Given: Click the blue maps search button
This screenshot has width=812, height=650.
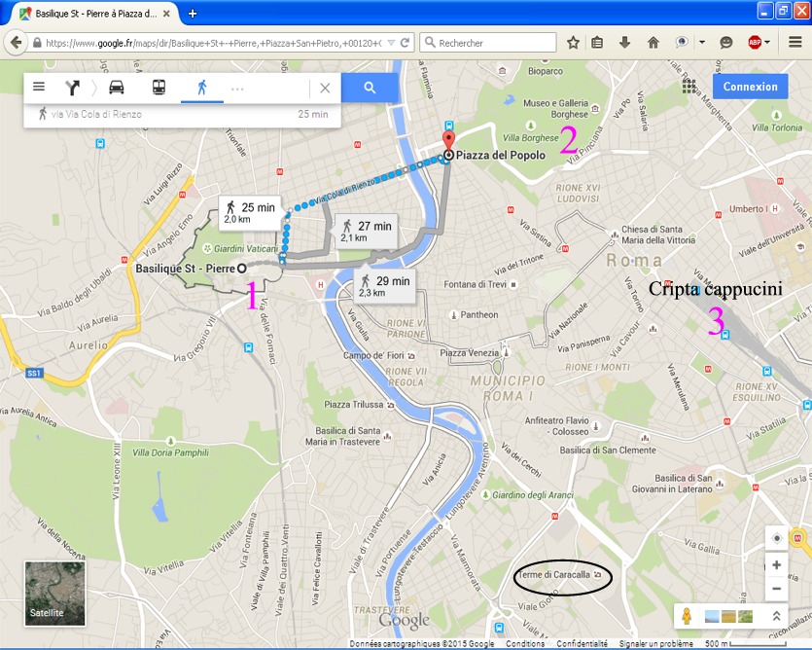Looking at the screenshot, I should 370,88.
